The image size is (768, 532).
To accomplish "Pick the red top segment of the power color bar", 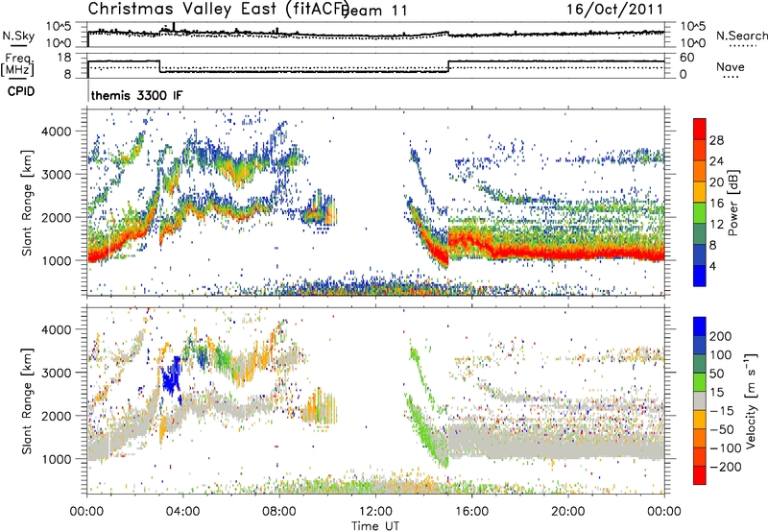I will tap(700, 129).
